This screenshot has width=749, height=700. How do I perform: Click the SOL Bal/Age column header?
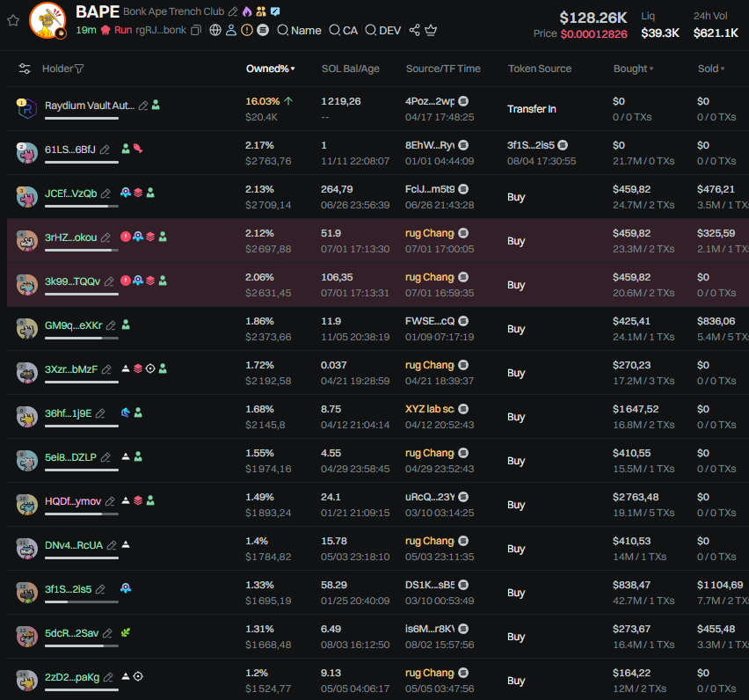[351, 69]
